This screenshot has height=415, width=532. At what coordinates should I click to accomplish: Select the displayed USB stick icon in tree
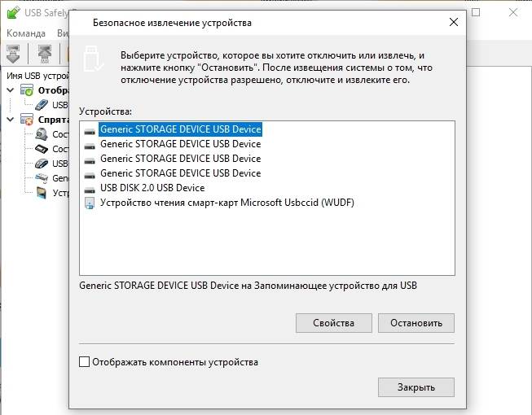(42, 105)
